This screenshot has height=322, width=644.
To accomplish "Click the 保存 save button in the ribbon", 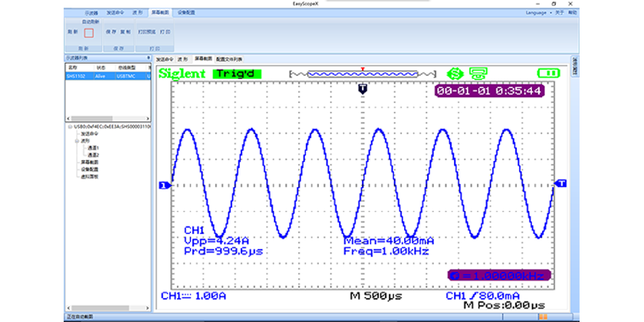I will point(110,32).
